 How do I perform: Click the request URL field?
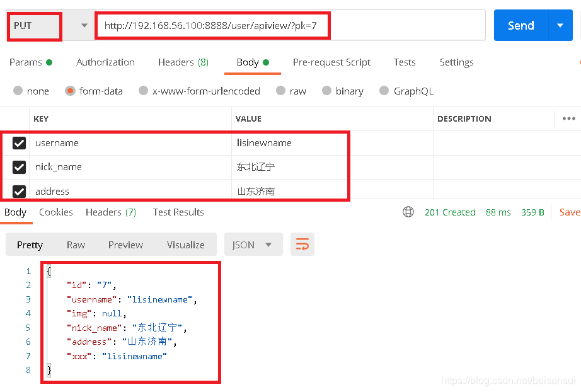pyautogui.click(x=290, y=26)
